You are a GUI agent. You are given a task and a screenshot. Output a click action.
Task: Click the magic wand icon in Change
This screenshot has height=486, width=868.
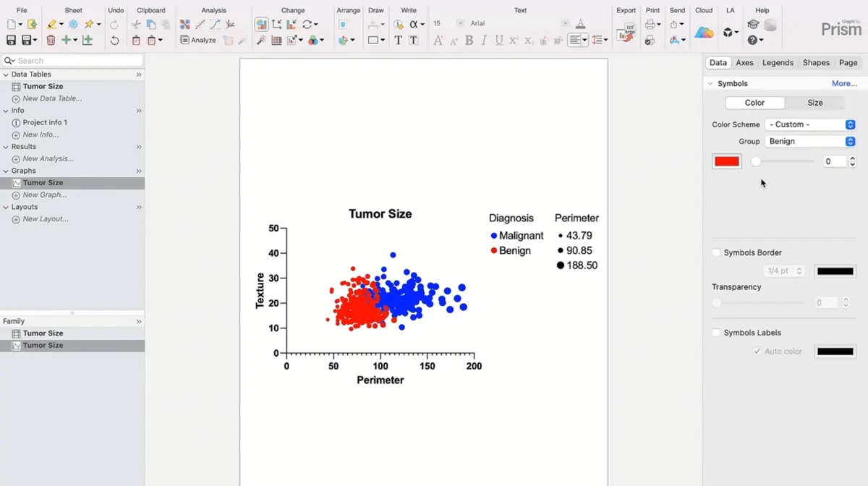coord(261,40)
